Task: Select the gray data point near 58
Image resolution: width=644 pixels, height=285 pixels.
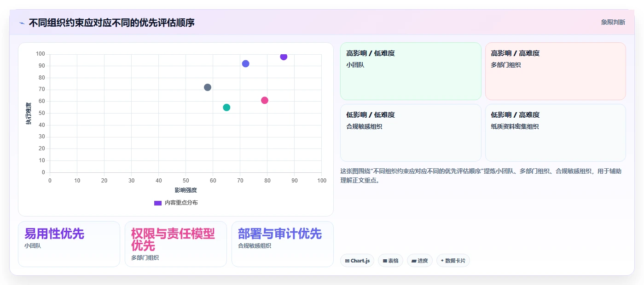Action: pyautogui.click(x=208, y=87)
